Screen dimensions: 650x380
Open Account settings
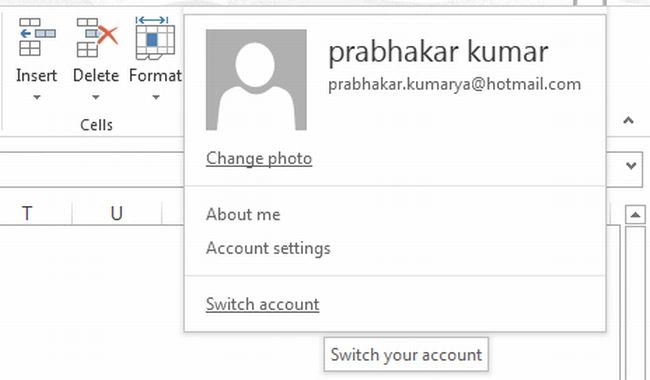[268, 248]
